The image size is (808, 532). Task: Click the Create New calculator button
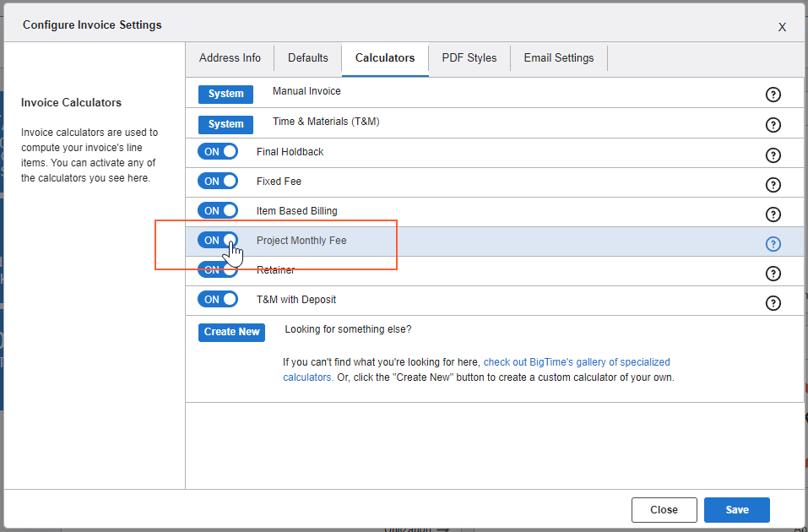coord(231,332)
